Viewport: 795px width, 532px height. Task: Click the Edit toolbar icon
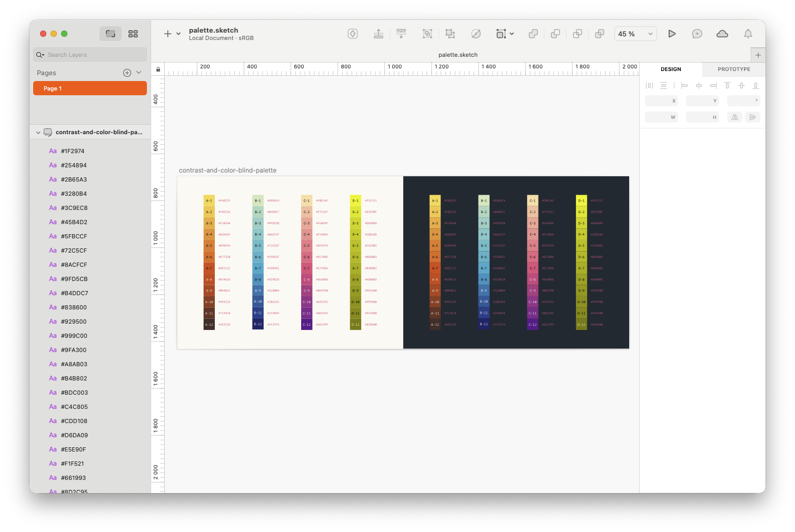[476, 34]
